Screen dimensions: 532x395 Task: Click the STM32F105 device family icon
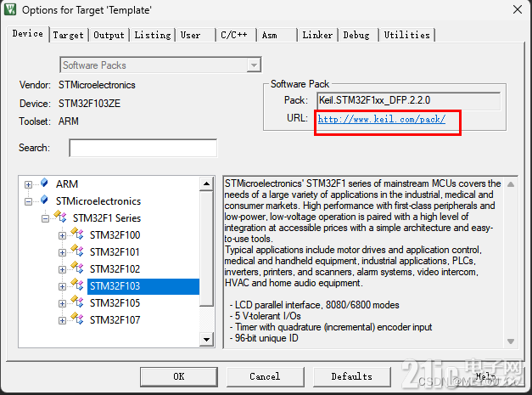coord(77,302)
